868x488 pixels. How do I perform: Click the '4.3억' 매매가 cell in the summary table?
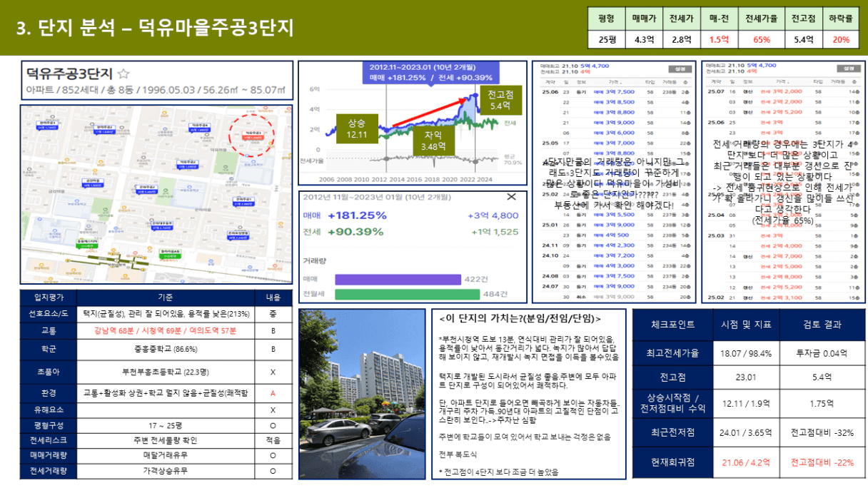[x=643, y=40]
